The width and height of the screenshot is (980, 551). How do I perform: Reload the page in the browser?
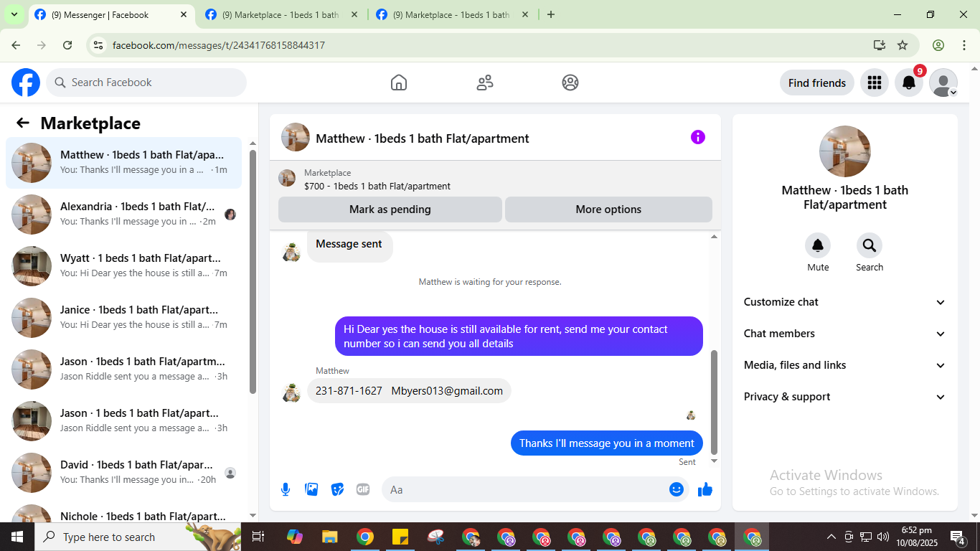point(67,45)
